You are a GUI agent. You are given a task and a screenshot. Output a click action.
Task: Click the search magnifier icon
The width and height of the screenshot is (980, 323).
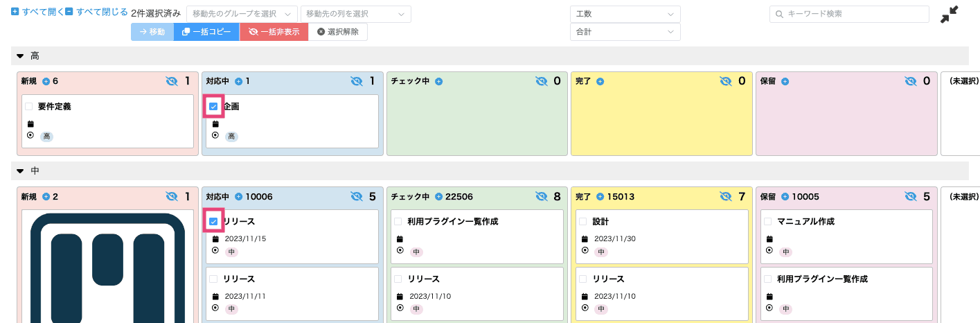(779, 14)
